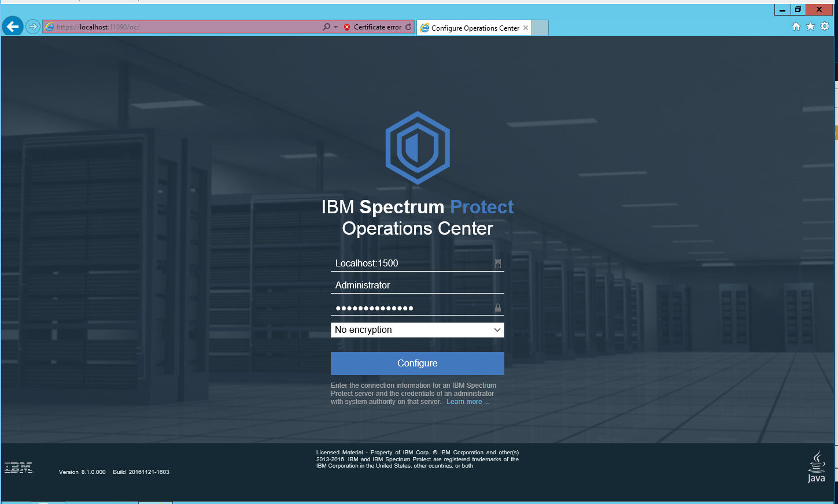Click the padlock icon in password field
This screenshot has width=838, height=504.
point(497,307)
